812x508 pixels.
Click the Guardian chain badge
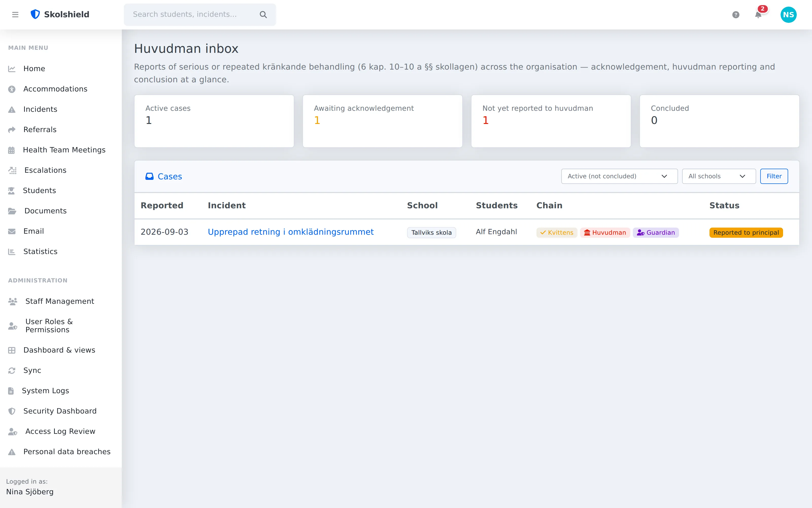pos(656,233)
